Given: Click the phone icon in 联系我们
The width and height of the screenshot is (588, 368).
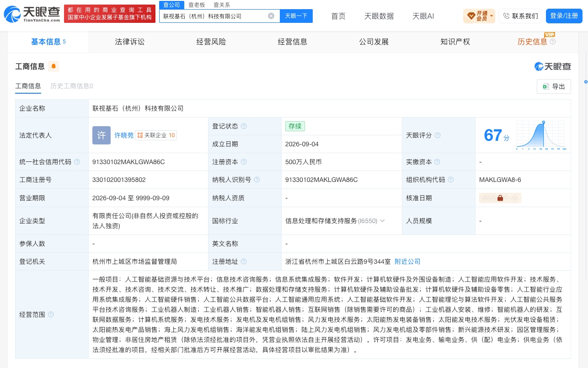Looking at the screenshot, I should 506,16.
